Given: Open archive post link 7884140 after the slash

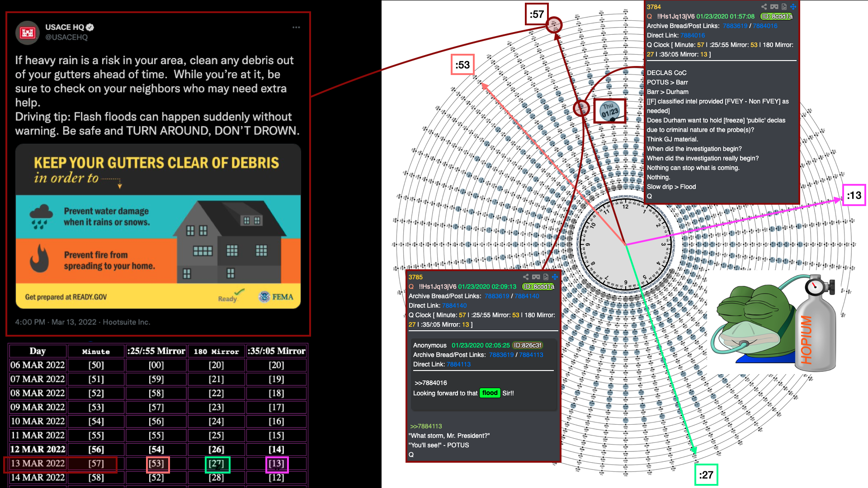Looking at the screenshot, I should [527, 296].
